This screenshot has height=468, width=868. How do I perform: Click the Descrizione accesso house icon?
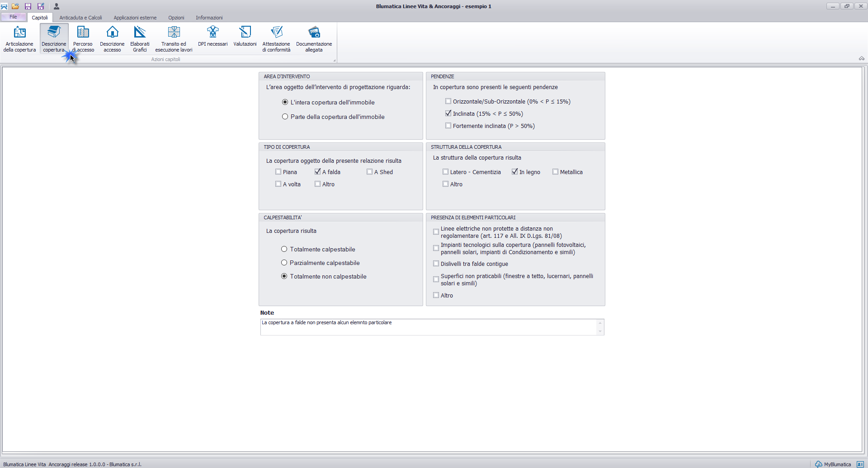pyautogui.click(x=112, y=33)
